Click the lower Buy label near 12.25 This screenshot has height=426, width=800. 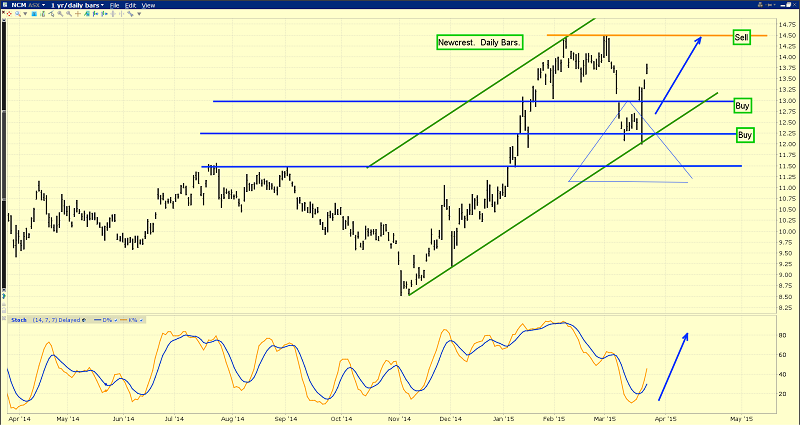coord(745,134)
